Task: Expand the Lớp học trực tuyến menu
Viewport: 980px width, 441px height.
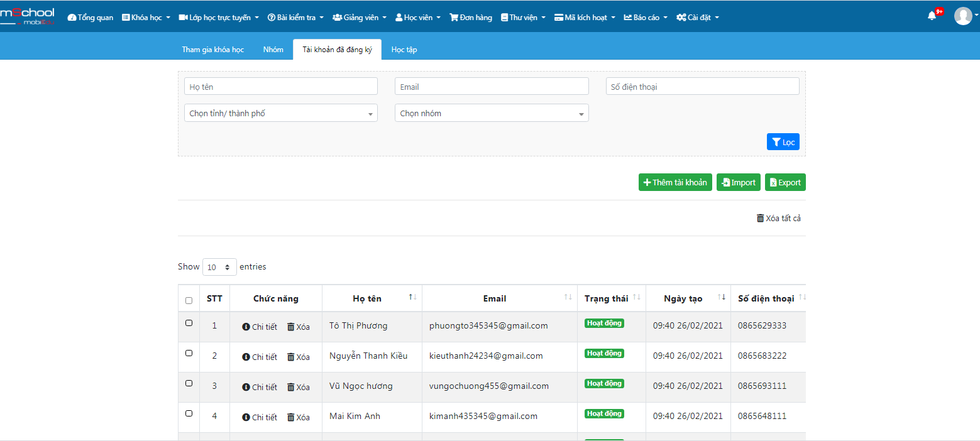Action: (x=219, y=18)
